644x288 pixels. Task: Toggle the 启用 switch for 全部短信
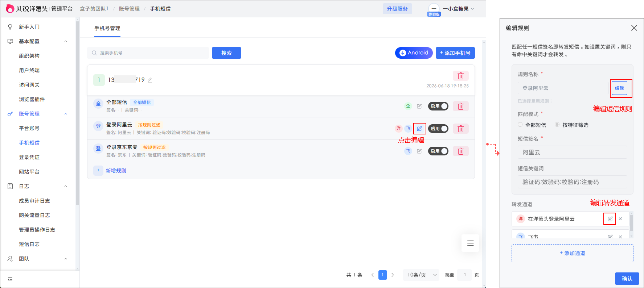tap(438, 106)
